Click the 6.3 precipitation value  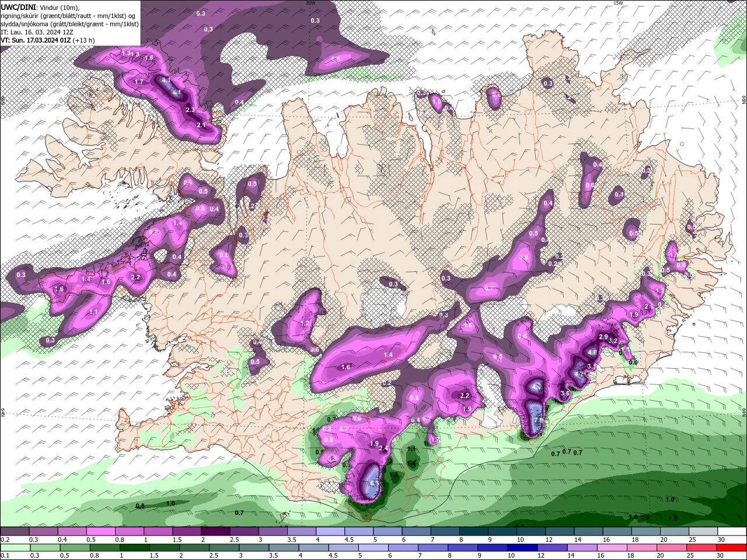click(x=375, y=483)
